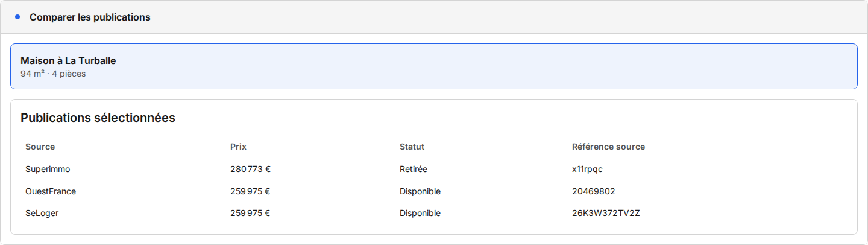This screenshot has height=245, width=868.
Task: Click the blue dot beside Comparer les publications
Action: 17,17
